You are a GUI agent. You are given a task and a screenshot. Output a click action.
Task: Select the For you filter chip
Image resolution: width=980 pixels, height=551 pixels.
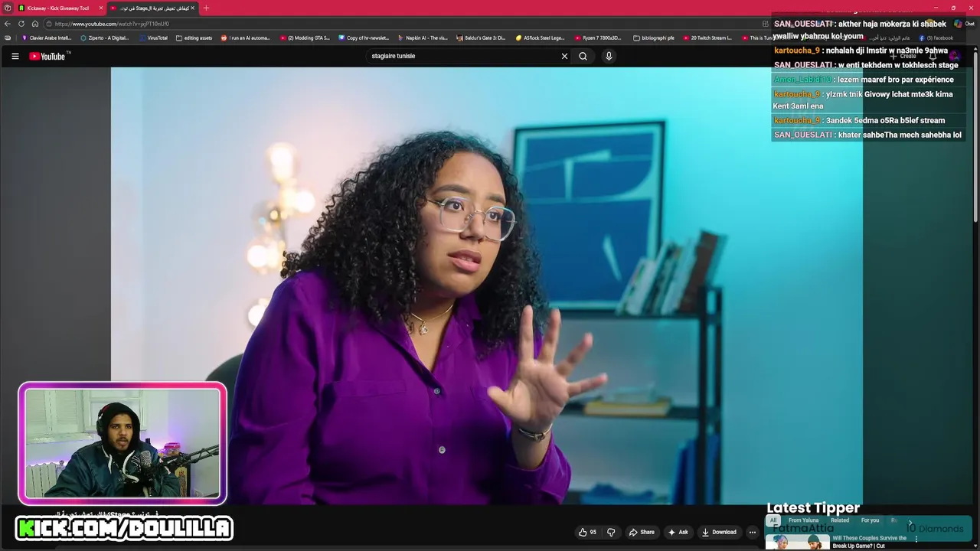870,520
